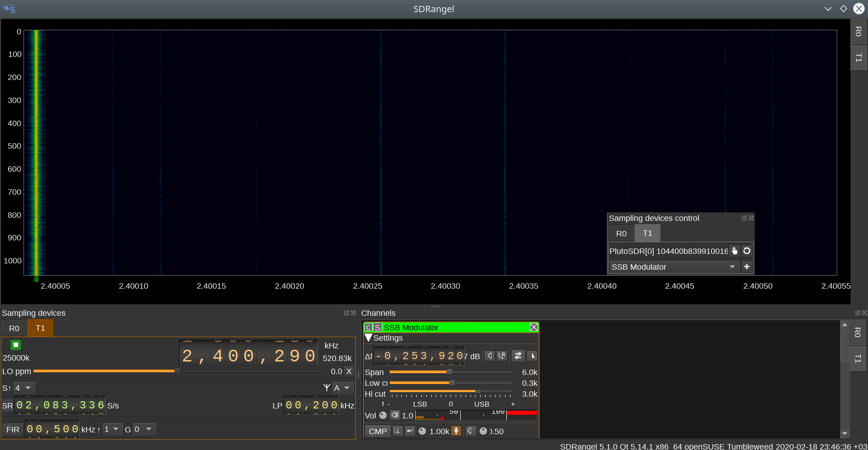The width and height of the screenshot is (868, 450).
Task: Reset LO ppm with the X button
Action: [349, 371]
